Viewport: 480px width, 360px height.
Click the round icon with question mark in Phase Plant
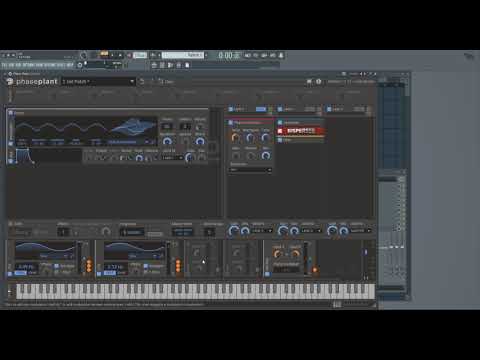coord(318,81)
